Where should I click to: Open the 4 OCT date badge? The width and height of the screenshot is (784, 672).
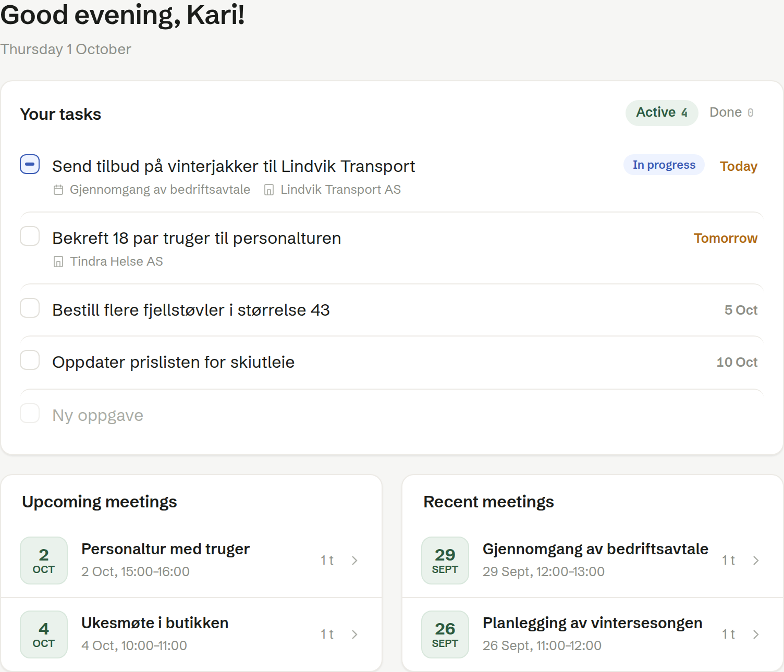[44, 634]
